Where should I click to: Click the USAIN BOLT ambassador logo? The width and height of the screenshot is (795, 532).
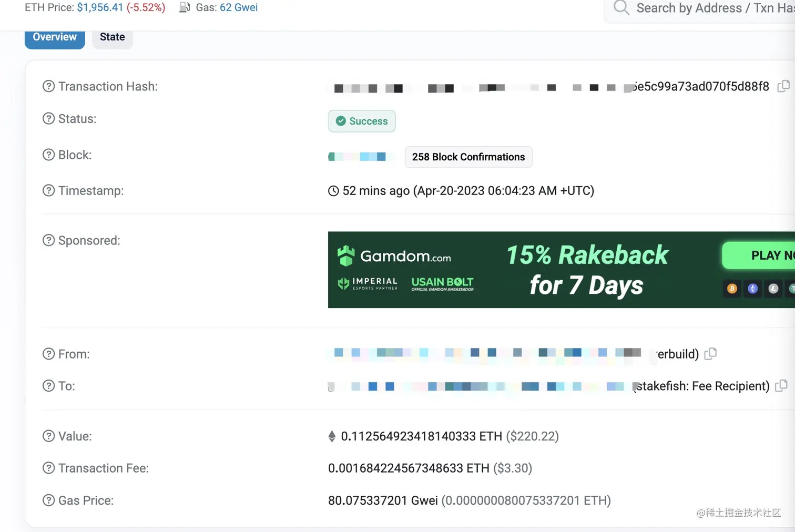(x=442, y=284)
